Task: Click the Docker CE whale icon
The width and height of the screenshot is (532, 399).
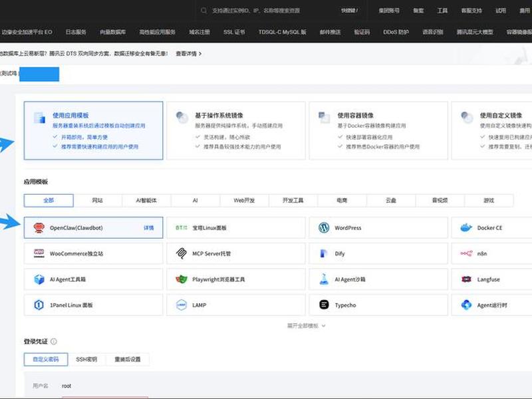Action: (466, 227)
